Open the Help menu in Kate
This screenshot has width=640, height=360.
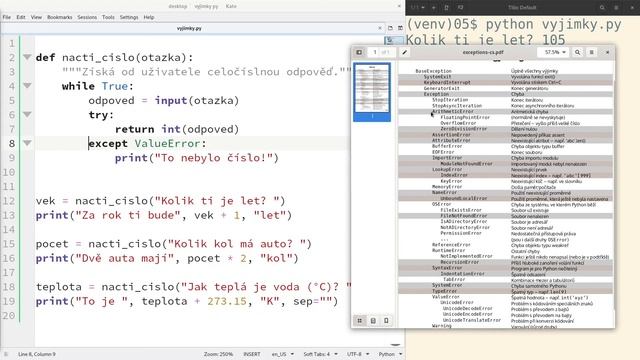pos(149,17)
